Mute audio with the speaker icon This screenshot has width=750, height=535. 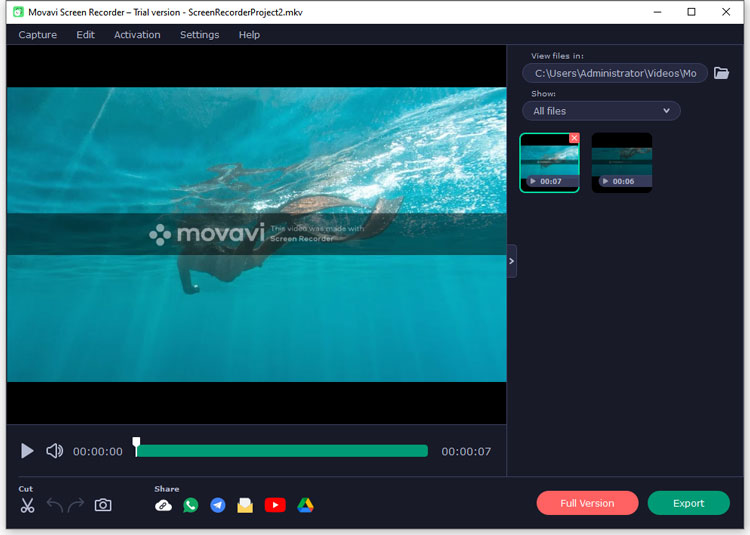tap(54, 451)
